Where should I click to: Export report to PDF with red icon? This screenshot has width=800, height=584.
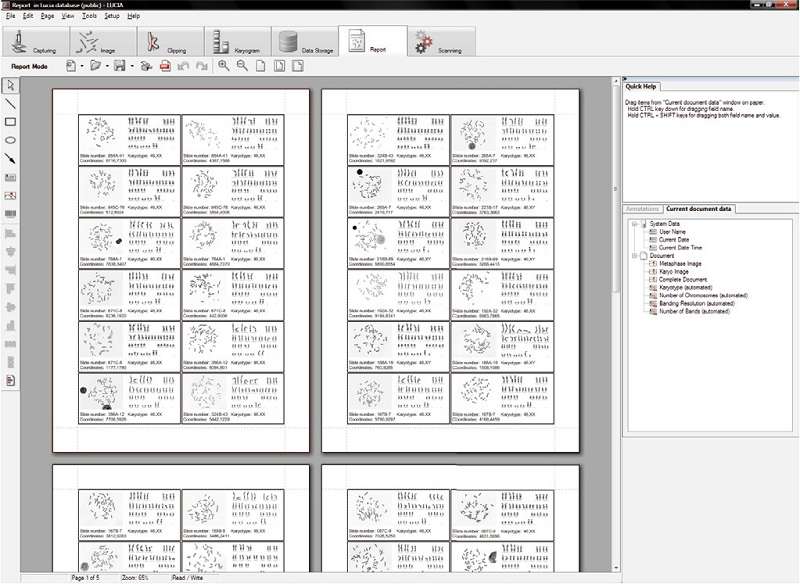pos(165,66)
